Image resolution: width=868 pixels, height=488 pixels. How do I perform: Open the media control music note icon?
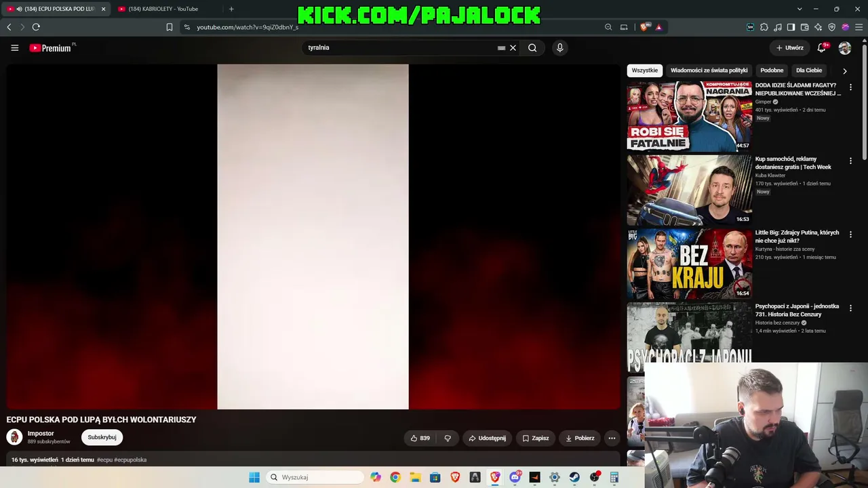coord(778,27)
